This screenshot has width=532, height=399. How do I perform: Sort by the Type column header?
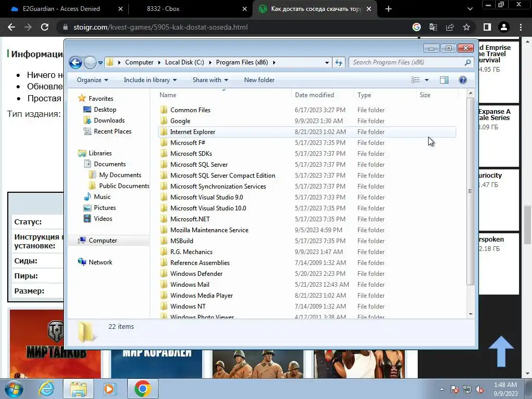pyautogui.click(x=385, y=95)
